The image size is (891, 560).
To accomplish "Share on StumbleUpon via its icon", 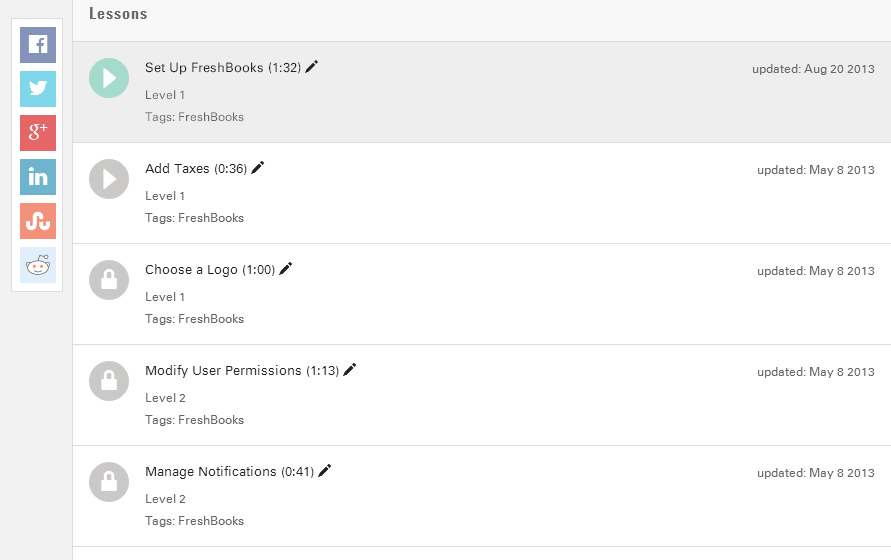I will tap(38, 221).
